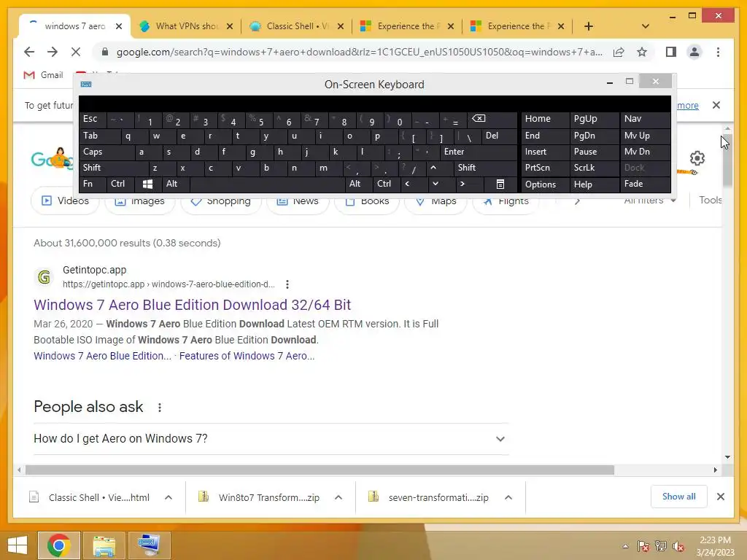Toggle Nav mode on On-Screen Keyboard
The image size is (747, 560).
point(645,119)
